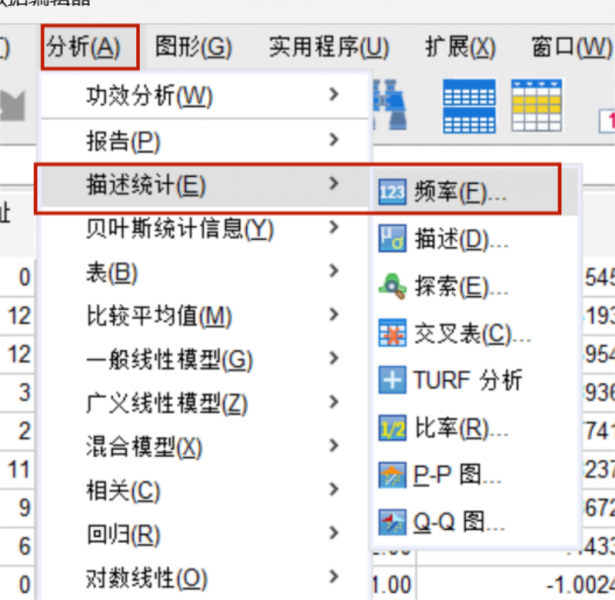The width and height of the screenshot is (615, 600).
Task: Open the 实用程序(U) menu
Action: [x=329, y=47]
